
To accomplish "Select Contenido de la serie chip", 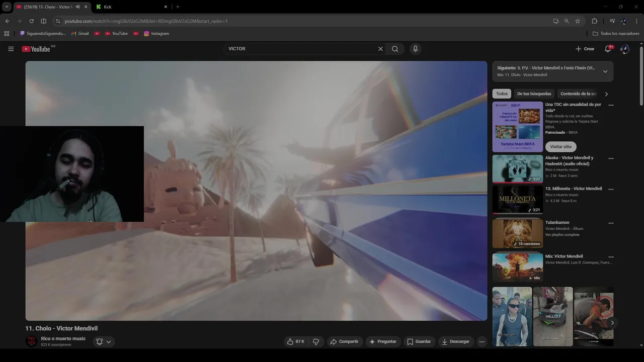I will (579, 94).
